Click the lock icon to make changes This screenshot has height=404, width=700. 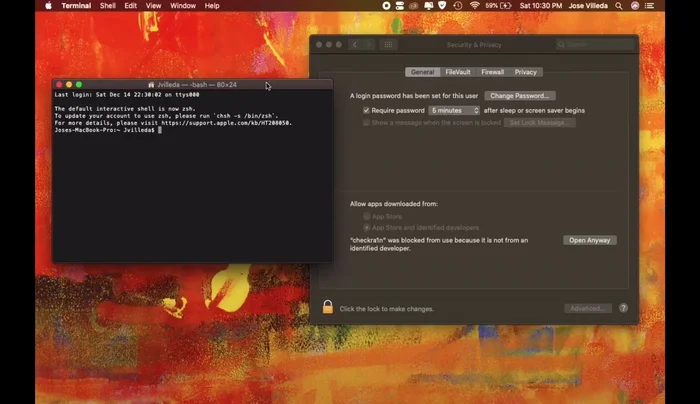(x=327, y=308)
